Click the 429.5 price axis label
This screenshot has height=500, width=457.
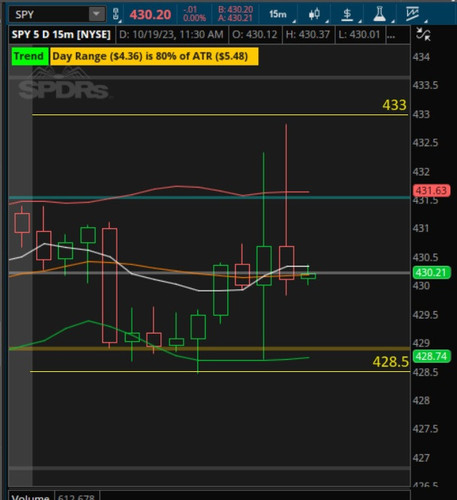pyautogui.click(x=425, y=315)
